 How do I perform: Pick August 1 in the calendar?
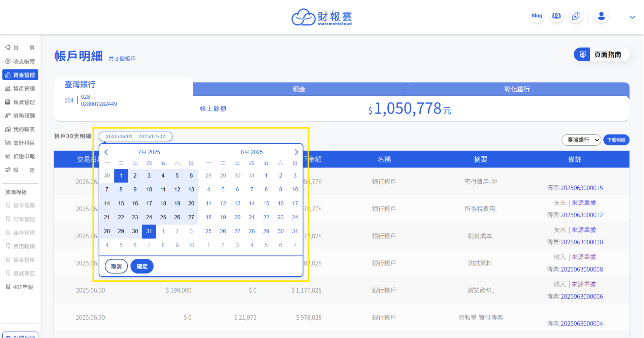pyautogui.click(x=266, y=176)
